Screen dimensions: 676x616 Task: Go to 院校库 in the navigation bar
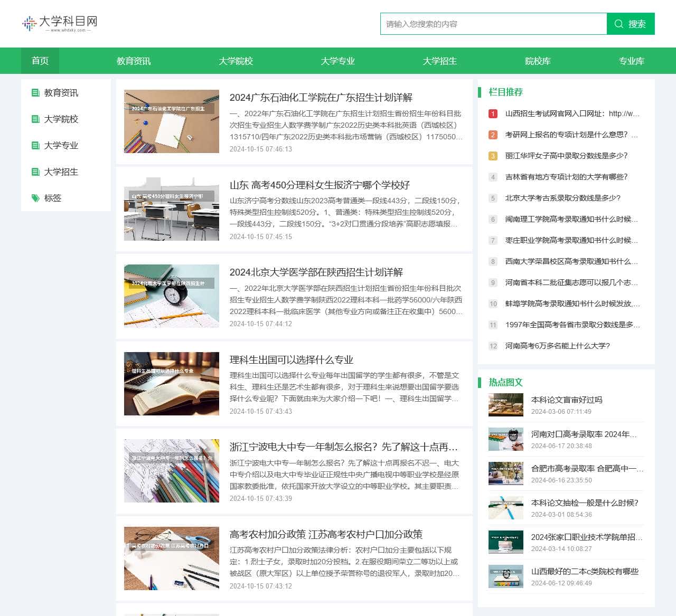538,61
